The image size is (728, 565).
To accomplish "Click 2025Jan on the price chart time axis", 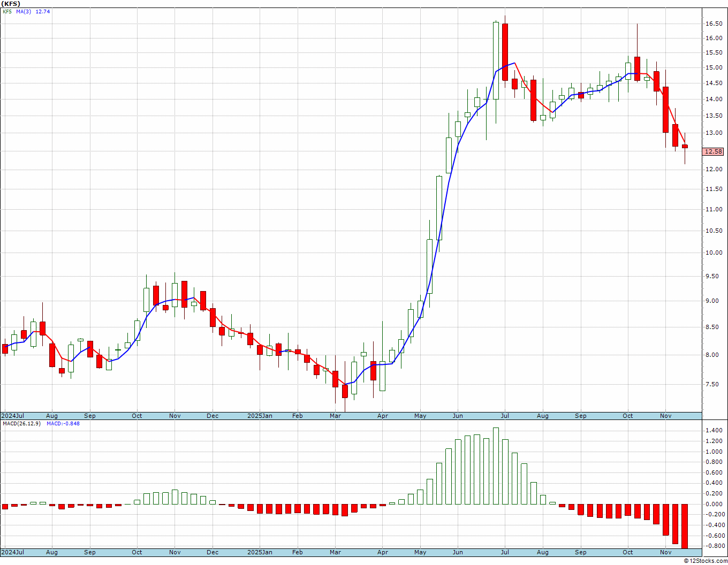I will [260, 416].
